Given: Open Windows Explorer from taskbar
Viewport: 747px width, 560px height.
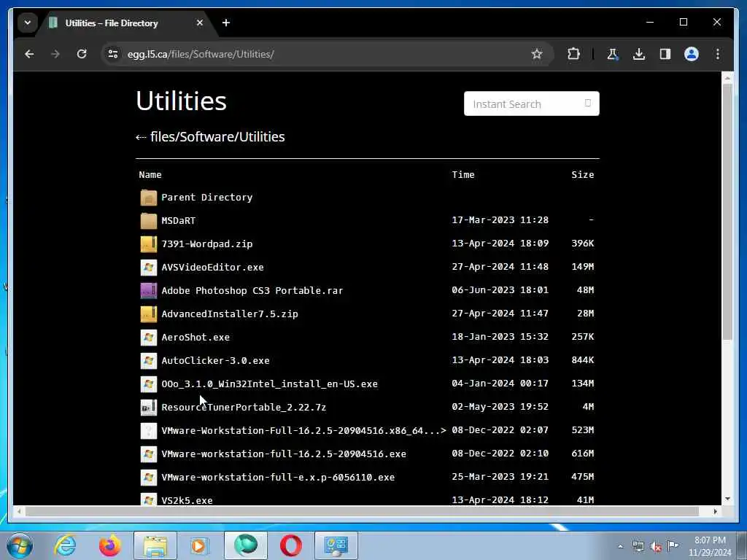Looking at the screenshot, I should (x=155, y=545).
